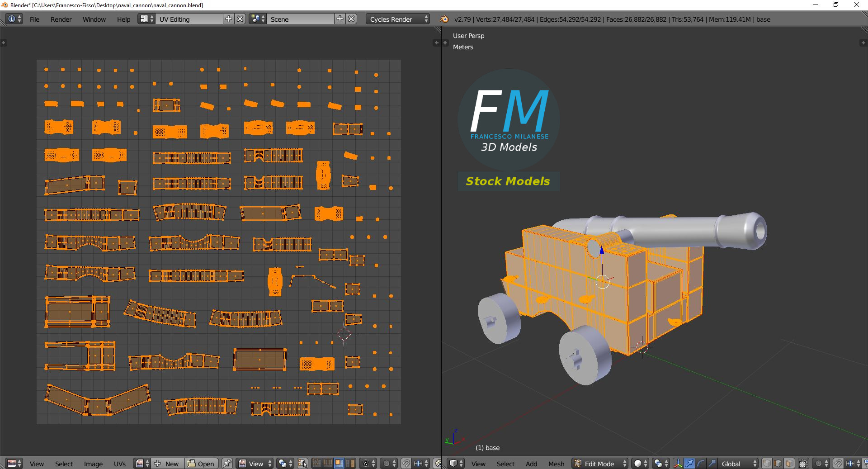The image size is (868, 469).
Task: Select UV vertex selection mode
Action: [316, 464]
